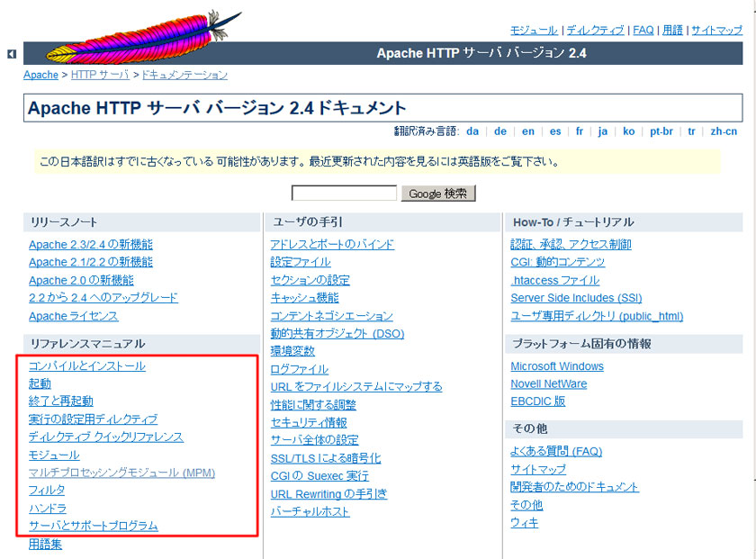
Task: Switch language to zh-cn
Action: 724,131
